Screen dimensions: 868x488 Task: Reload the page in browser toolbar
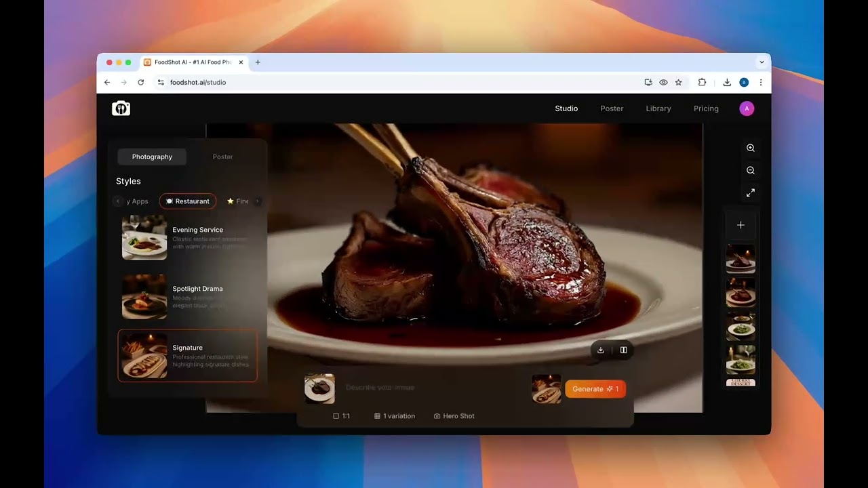pyautogui.click(x=140, y=82)
